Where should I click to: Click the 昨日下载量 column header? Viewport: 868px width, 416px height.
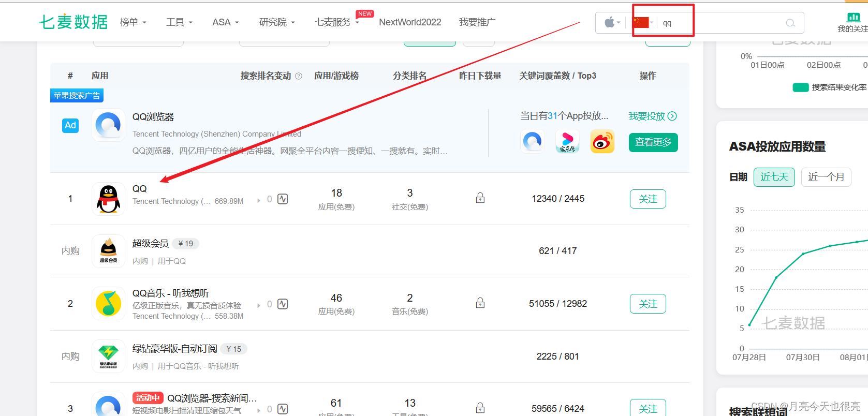480,76
